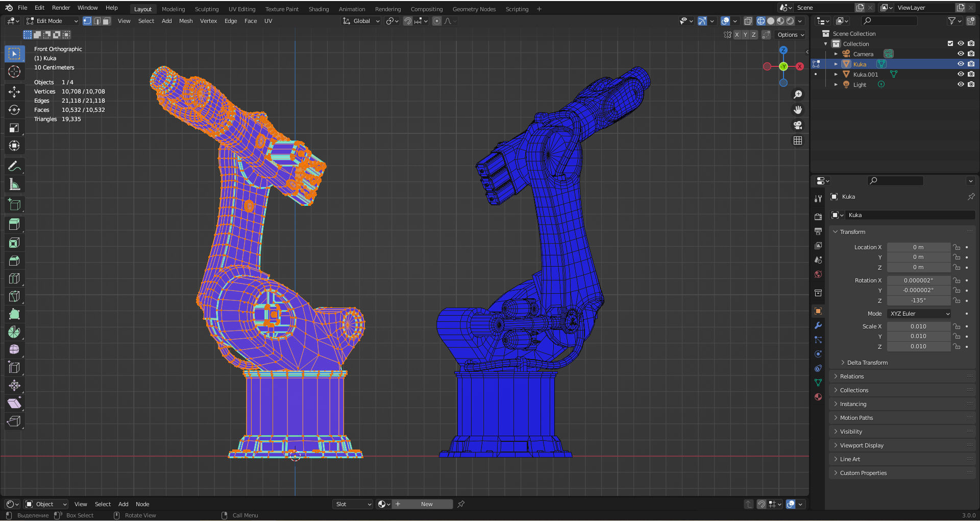Hide Kuka object in viewport
Image resolution: width=980 pixels, height=521 pixels.
[961, 64]
